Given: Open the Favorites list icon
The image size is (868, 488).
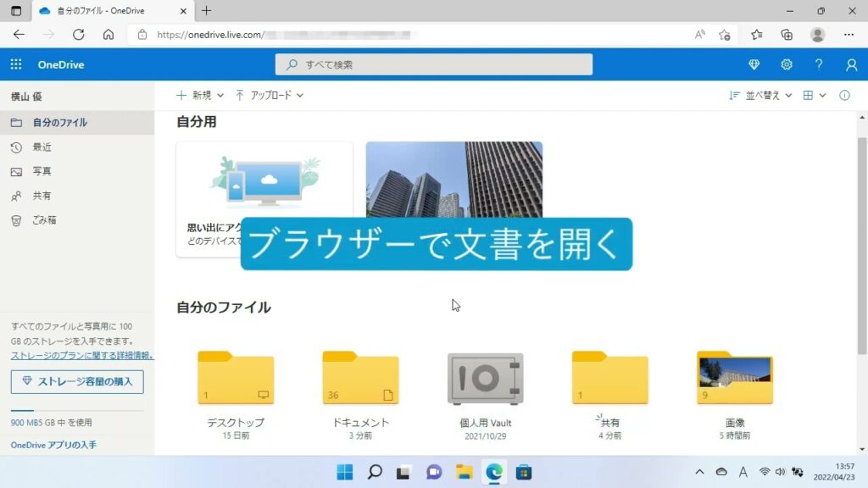Looking at the screenshot, I should point(757,34).
